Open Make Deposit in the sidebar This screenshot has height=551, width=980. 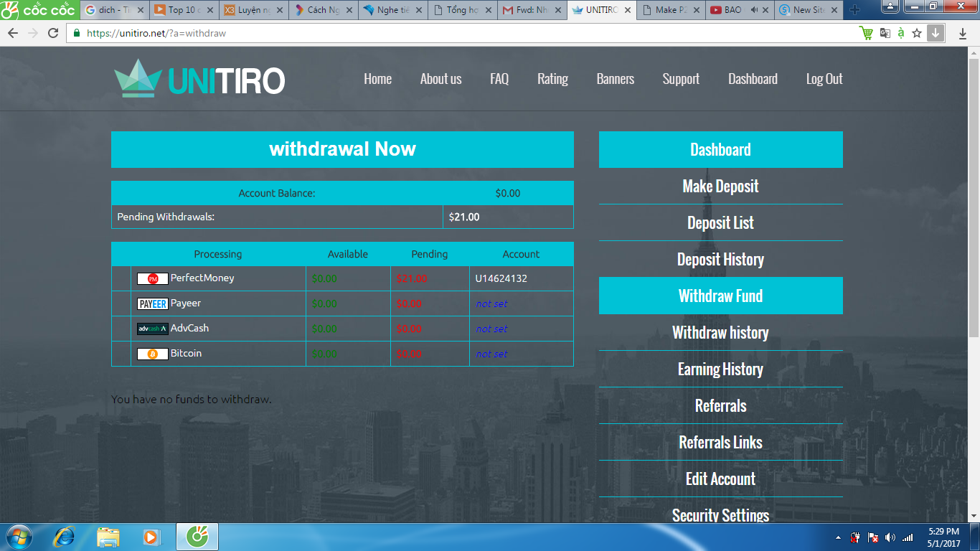pyautogui.click(x=721, y=186)
